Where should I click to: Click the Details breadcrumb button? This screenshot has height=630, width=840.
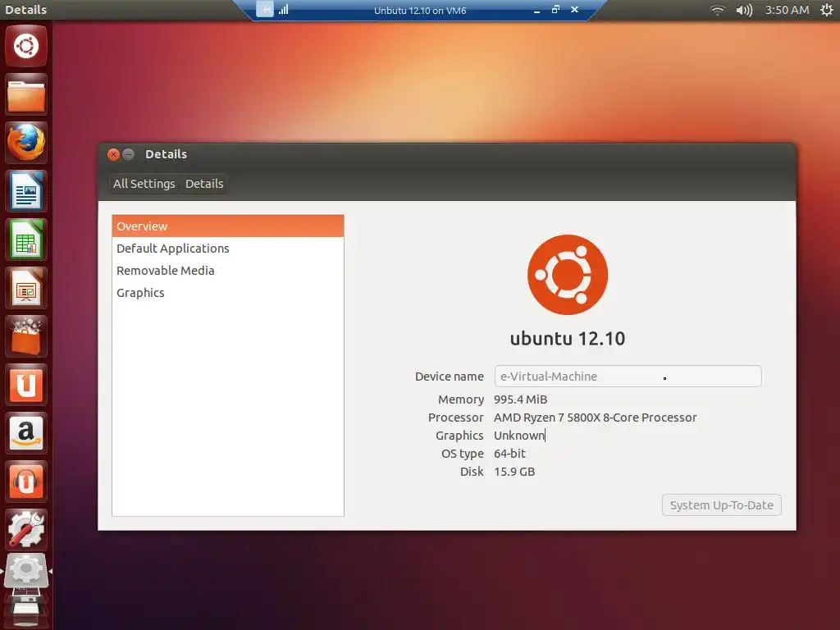204,184
